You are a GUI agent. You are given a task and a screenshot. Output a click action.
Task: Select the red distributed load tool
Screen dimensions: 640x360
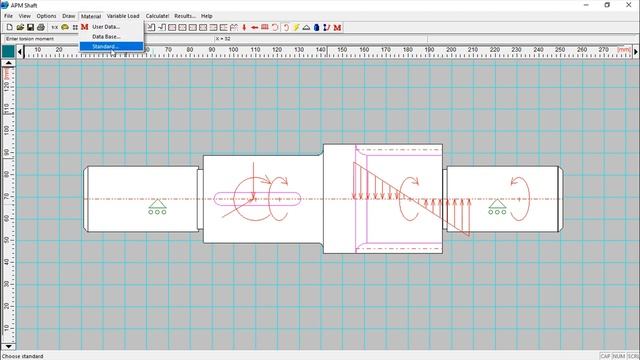tap(264, 27)
